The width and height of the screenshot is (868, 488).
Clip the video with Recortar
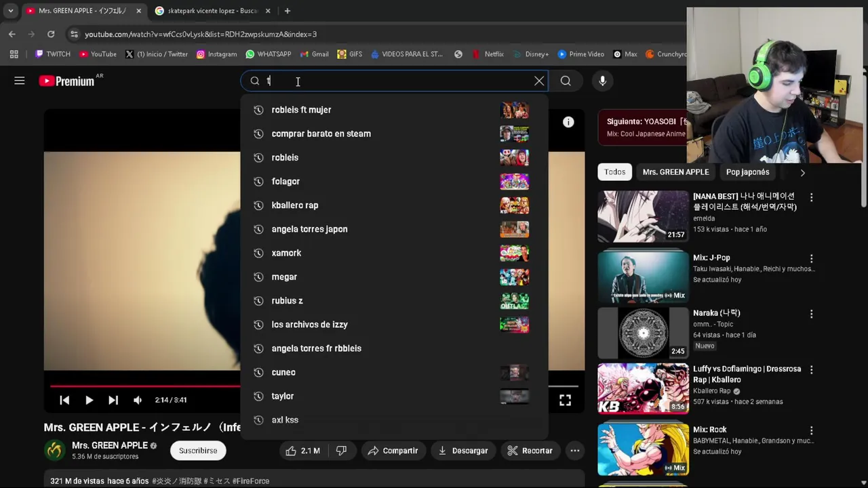(530, 451)
